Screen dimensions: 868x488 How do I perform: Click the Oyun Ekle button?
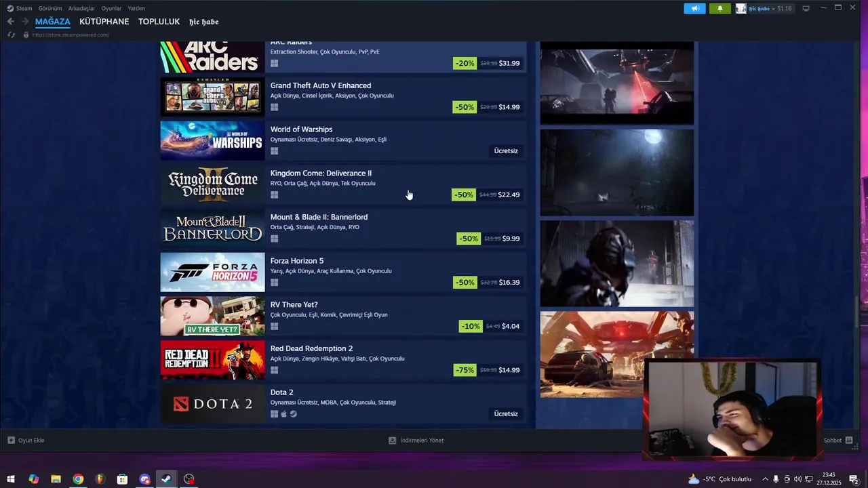tap(26, 440)
